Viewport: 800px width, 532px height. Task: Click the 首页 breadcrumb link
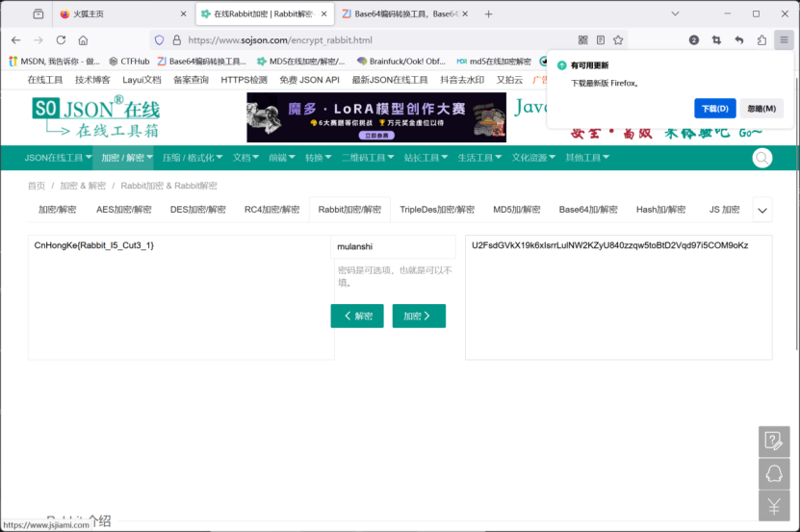click(x=37, y=186)
